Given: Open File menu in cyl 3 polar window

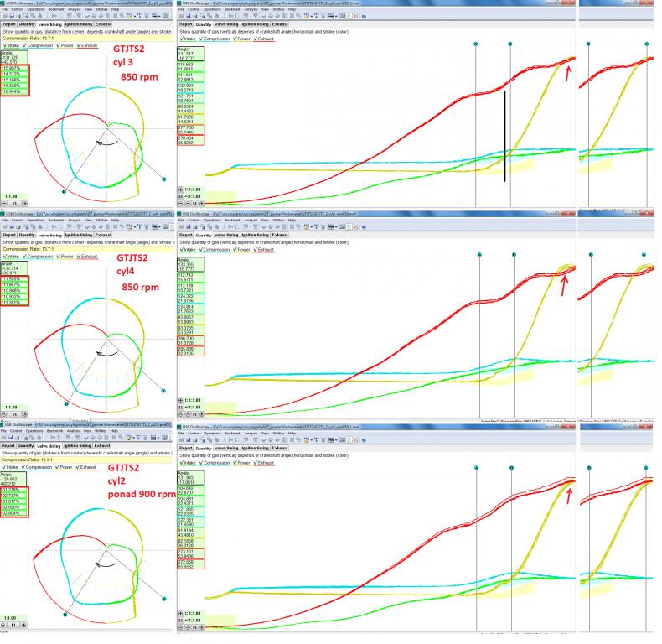Looking at the screenshot, I should pyautogui.click(x=5, y=9).
